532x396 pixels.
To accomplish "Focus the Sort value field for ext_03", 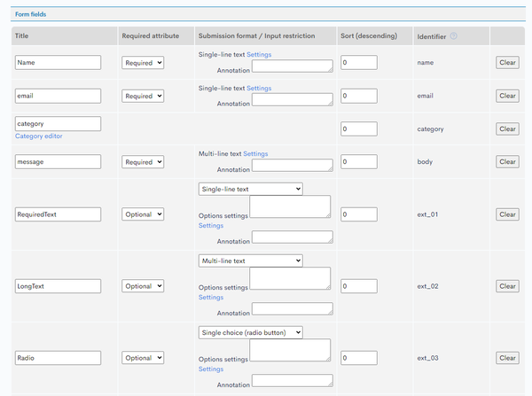I will [359, 358].
